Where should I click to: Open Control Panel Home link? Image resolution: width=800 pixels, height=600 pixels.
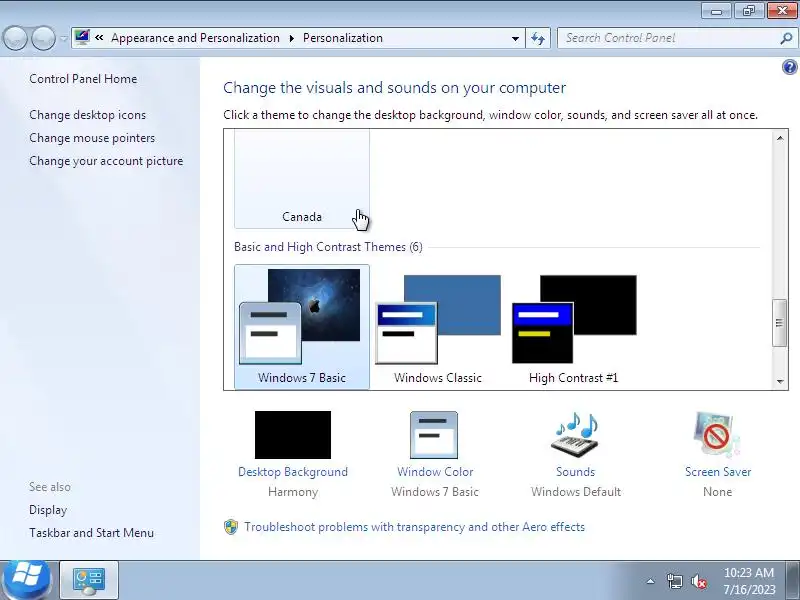(83, 79)
